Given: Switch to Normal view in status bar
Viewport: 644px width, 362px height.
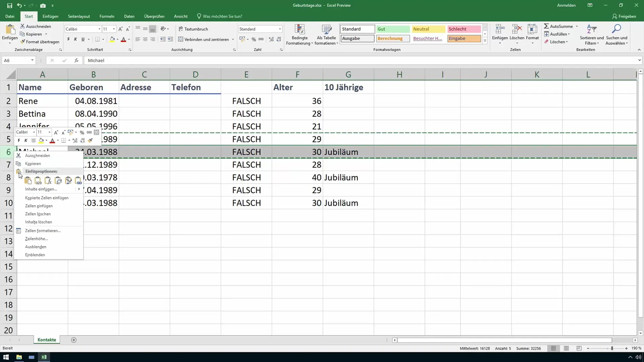Looking at the screenshot, I should point(553,348).
